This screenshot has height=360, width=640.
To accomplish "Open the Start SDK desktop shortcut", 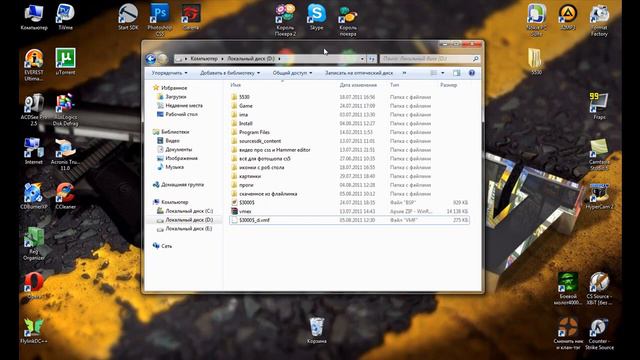I will point(128,17).
